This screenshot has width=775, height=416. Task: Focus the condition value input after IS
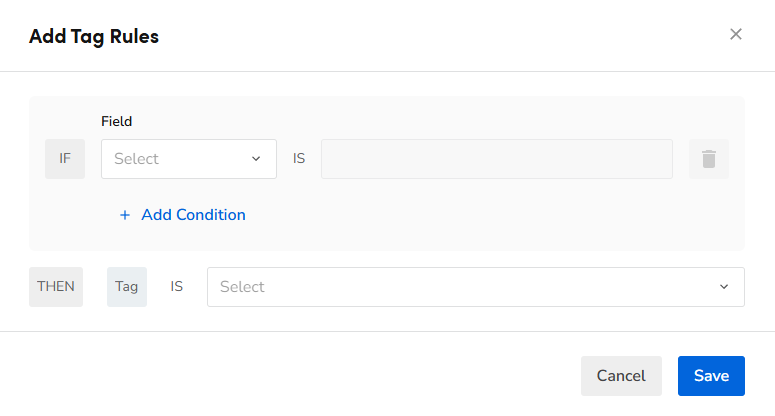click(496, 159)
